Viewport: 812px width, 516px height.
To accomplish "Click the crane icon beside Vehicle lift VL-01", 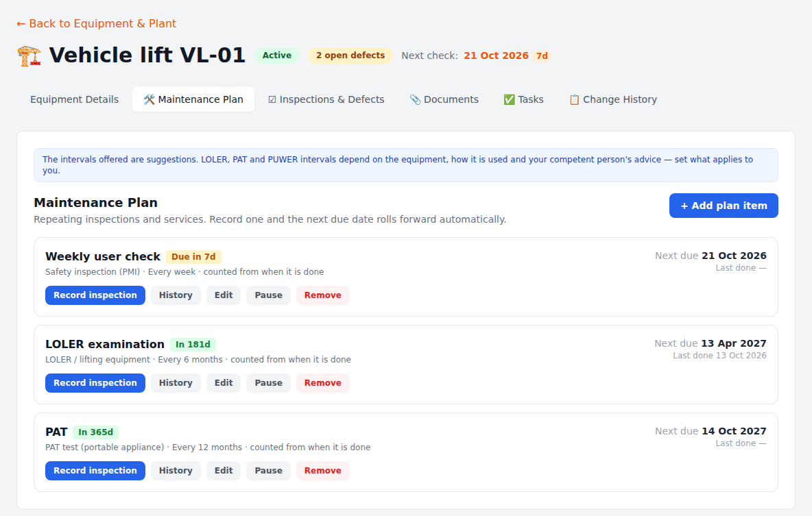I will 29,56.
